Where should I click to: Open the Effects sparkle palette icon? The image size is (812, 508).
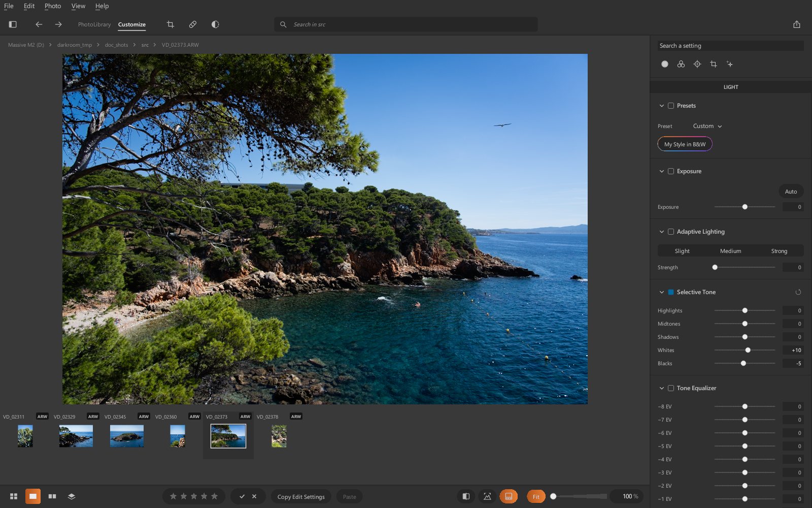(x=730, y=64)
